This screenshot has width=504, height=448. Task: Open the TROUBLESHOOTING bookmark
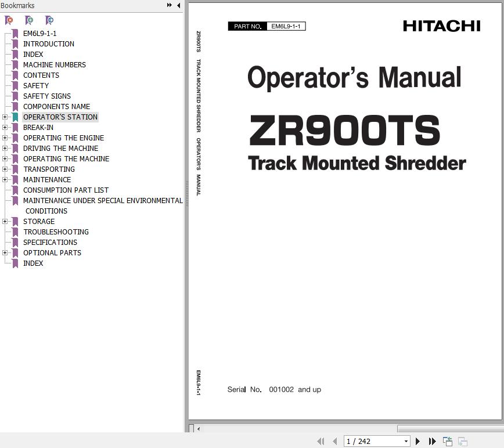tap(56, 232)
